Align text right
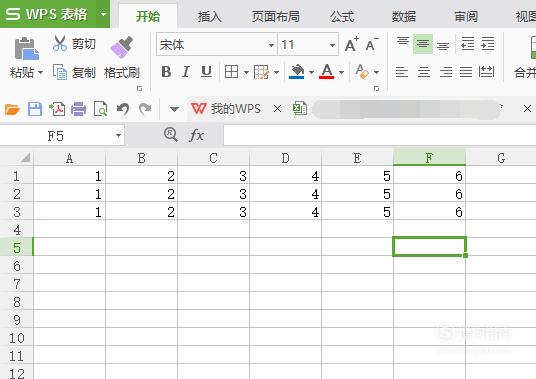Screen dimensions: 536x379 click(x=446, y=72)
